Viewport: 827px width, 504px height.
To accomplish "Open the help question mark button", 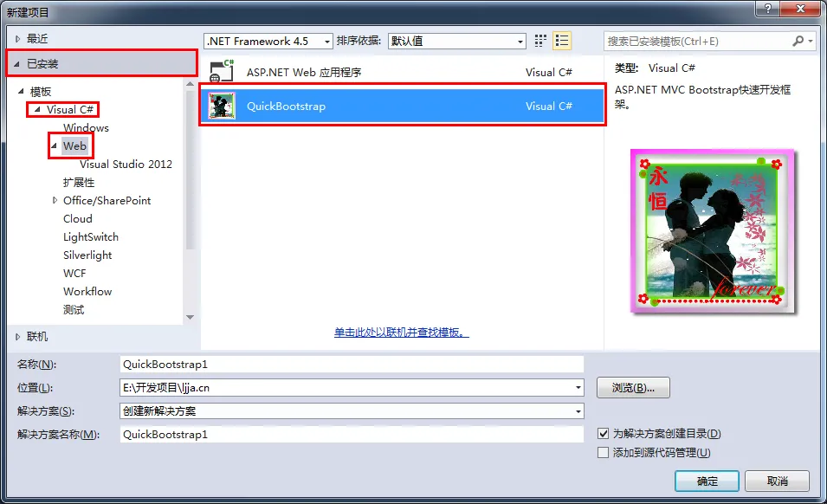I will pyautogui.click(x=768, y=9).
